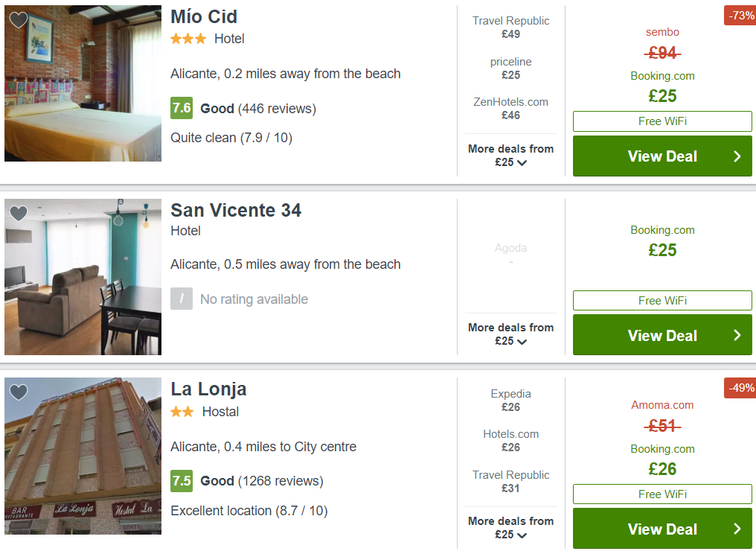Open San Vicente 34 living room photo
Screen dimensions: 756x551
pyautogui.click(x=83, y=277)
